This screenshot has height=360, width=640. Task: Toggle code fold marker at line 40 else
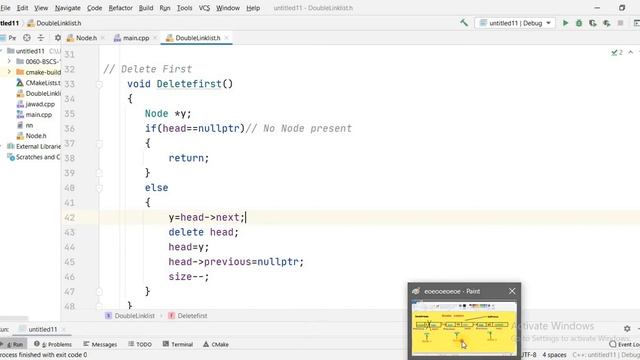99,188
